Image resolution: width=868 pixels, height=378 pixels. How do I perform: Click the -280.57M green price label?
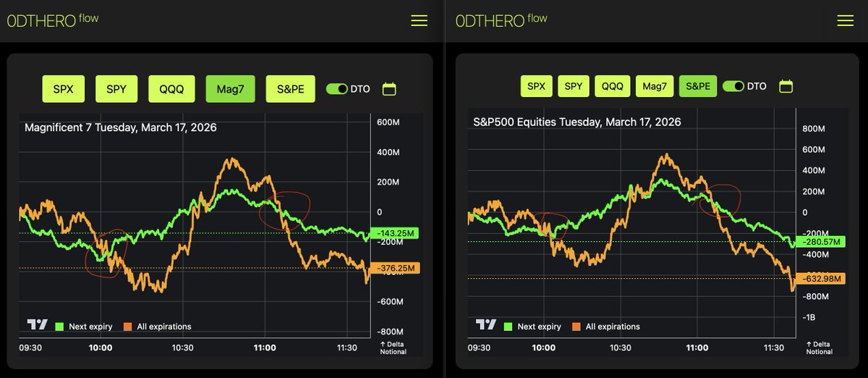point(822,241)
